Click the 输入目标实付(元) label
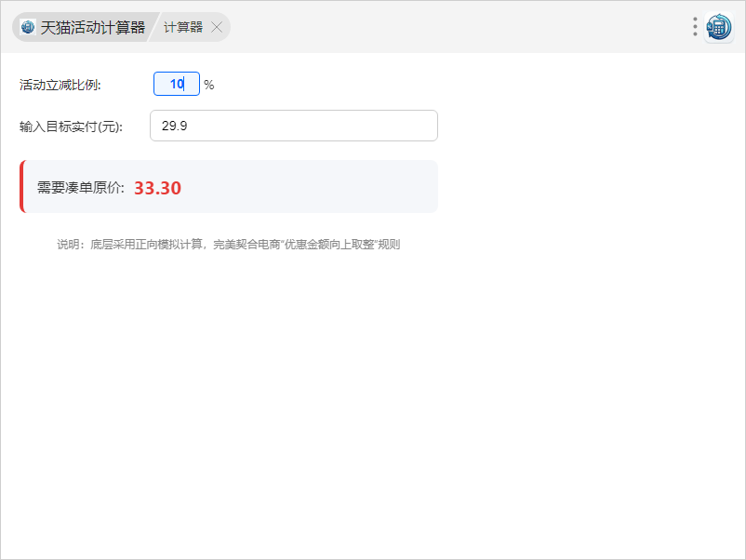The image size is (746, 560). coord(71,127)
